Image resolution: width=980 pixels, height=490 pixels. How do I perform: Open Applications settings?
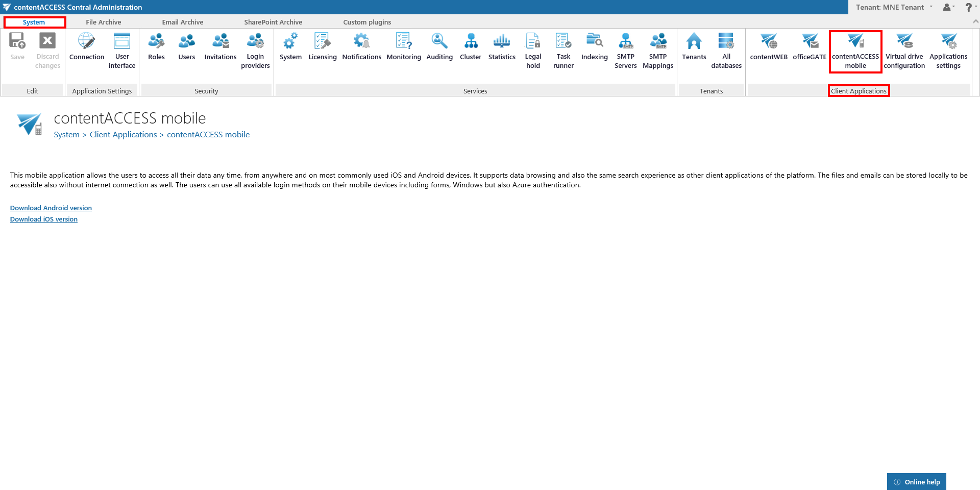coord(948,51)
